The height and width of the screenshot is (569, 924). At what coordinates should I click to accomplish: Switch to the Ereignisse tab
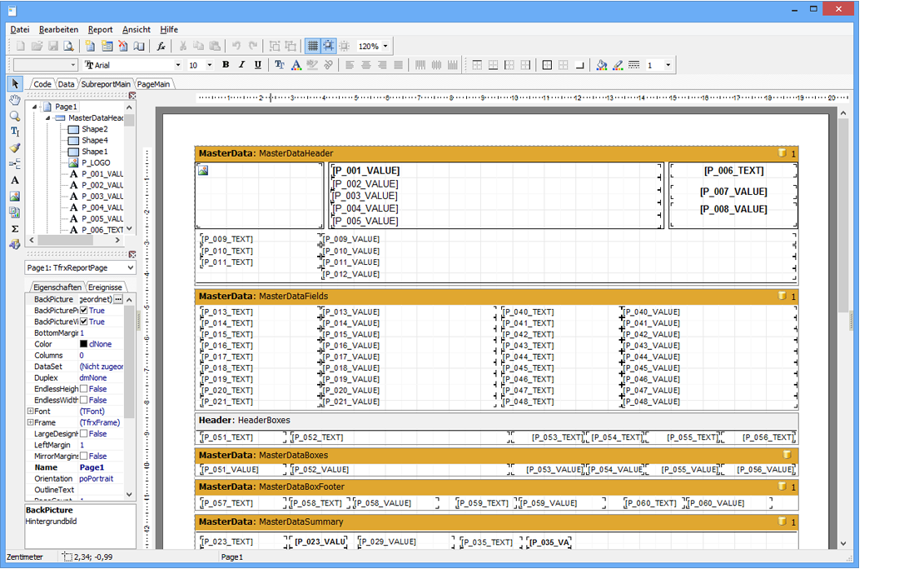pos(106,287)
